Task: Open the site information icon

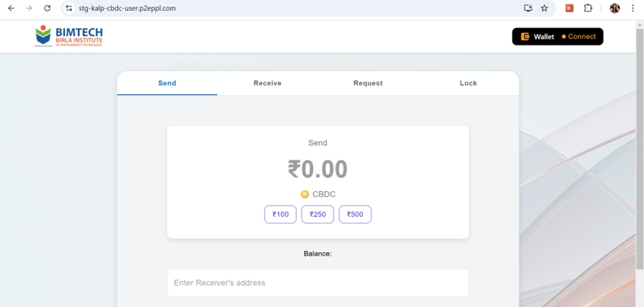Action: click(69, 8)
